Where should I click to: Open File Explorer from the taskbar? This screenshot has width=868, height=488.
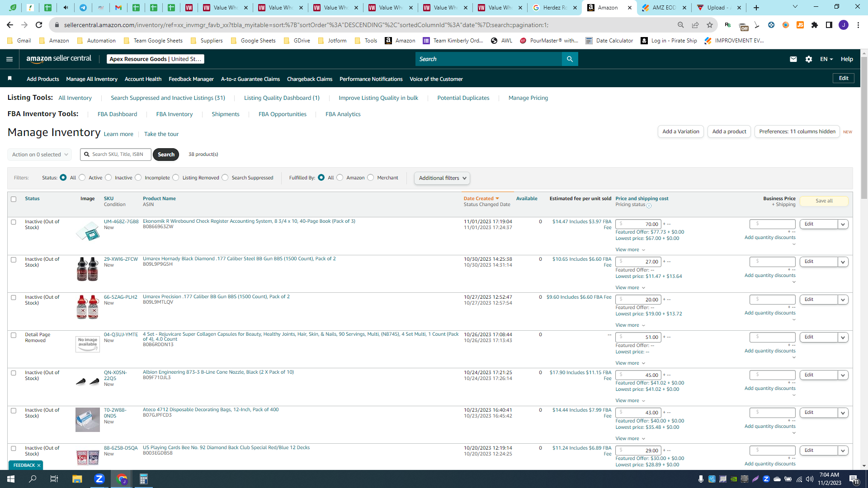(77, 479)
